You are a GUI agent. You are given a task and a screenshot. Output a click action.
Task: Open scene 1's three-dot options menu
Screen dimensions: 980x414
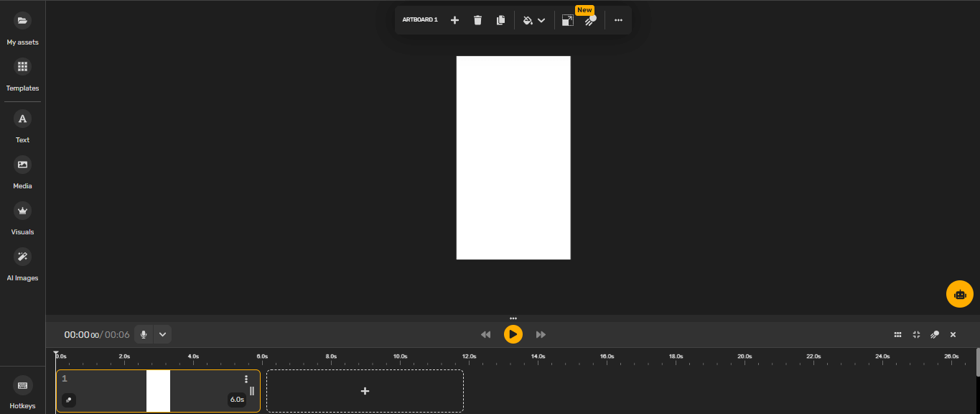pyautogui.click(x=247, y=379)
